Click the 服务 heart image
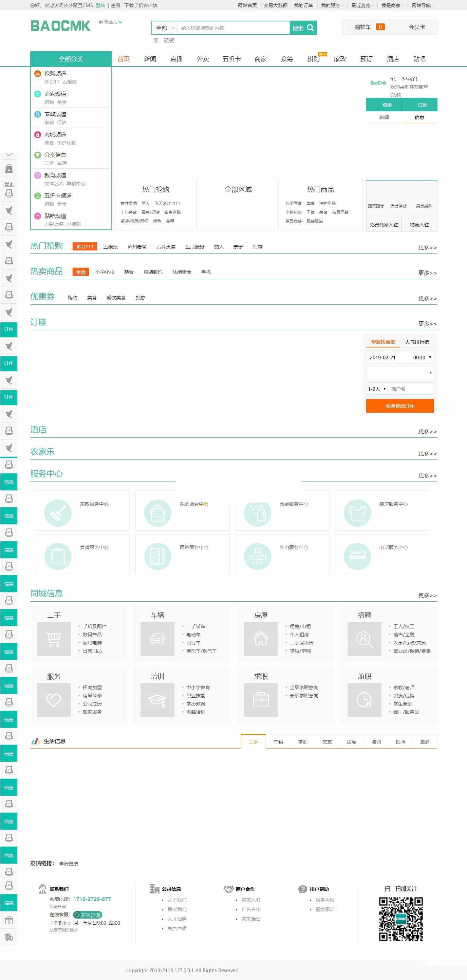 point(54,700)
